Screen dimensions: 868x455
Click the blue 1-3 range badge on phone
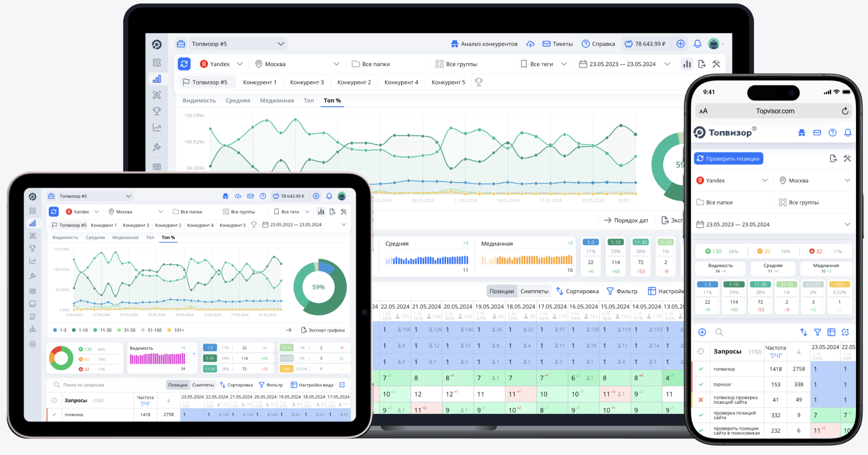pos(707,284)
